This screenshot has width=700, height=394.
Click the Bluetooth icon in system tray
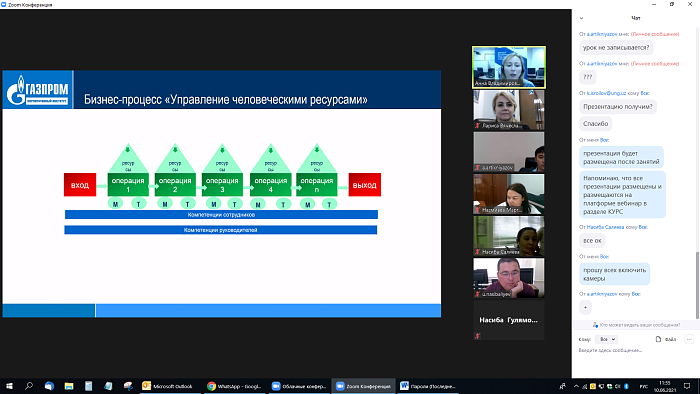click(x=626, y=386)
